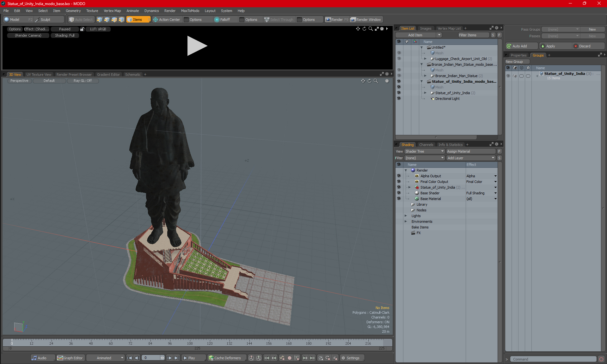The height and width of the screenshot is (364, 607).
Task: Click the Assign Material button
Action: pos(471,151)
